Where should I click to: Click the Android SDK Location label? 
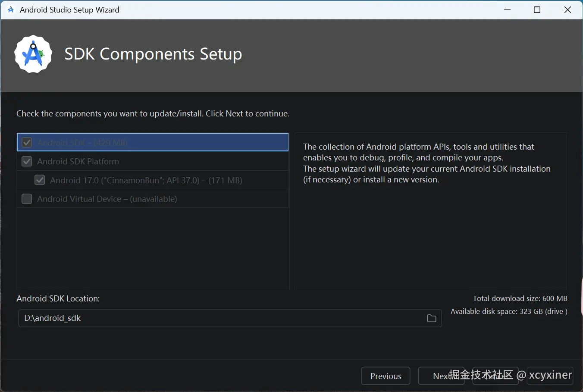coord(58,298)
